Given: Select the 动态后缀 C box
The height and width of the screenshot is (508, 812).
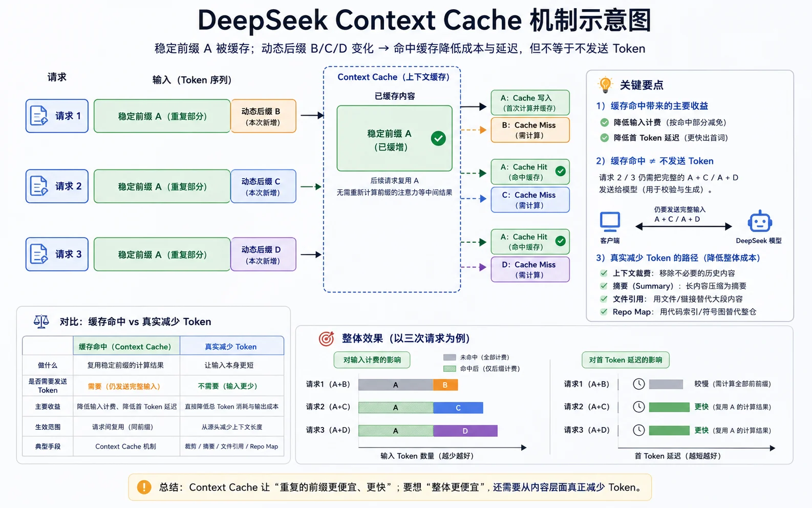Looking at the screenshot, I should 264,186.
